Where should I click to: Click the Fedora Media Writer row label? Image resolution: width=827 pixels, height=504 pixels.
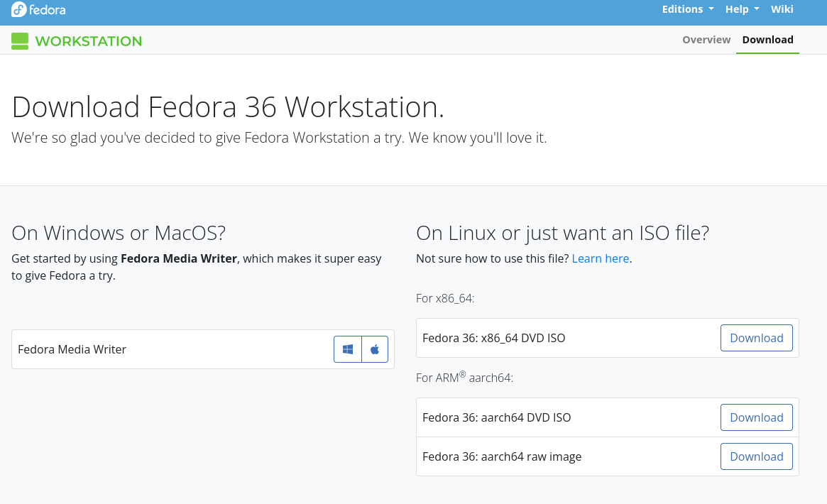pyautogui.click(x=72, y=349)
